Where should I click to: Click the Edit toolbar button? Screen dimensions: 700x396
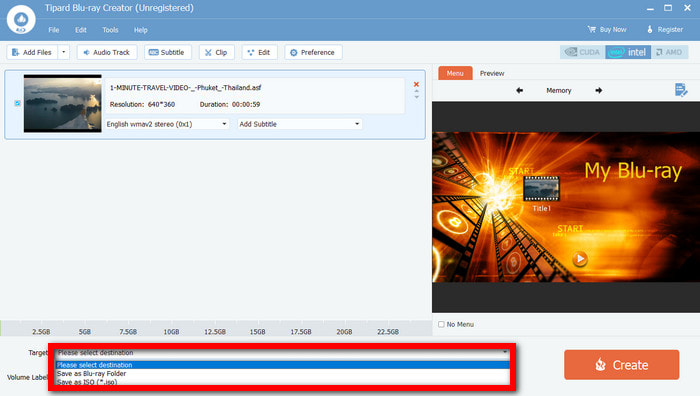coord(259,52)
